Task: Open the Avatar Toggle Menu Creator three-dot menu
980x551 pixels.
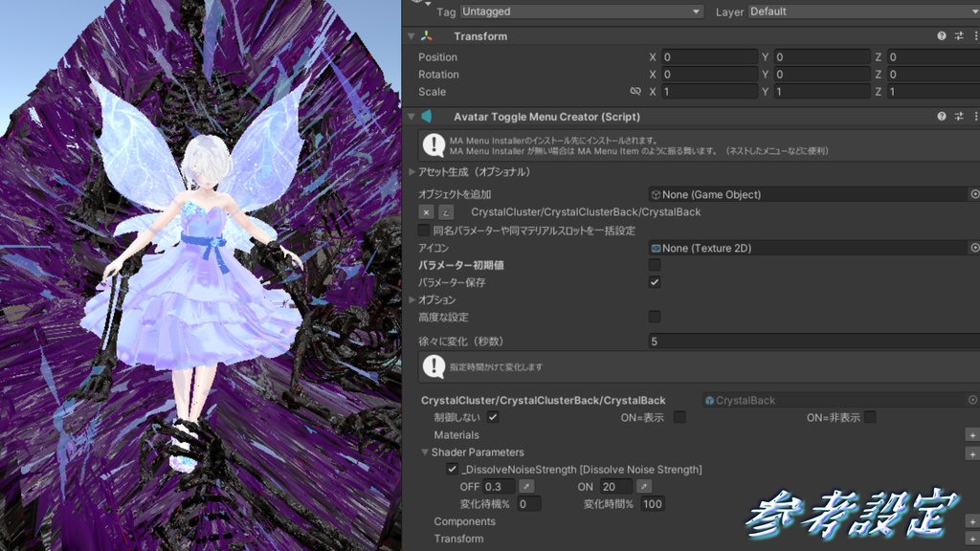Action: [975, 116]
